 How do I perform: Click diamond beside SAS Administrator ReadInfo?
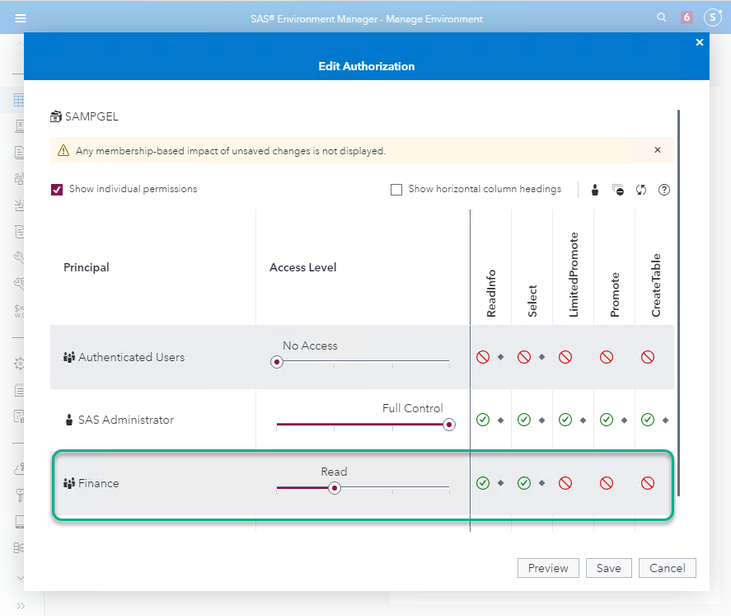tap(501, 420)
